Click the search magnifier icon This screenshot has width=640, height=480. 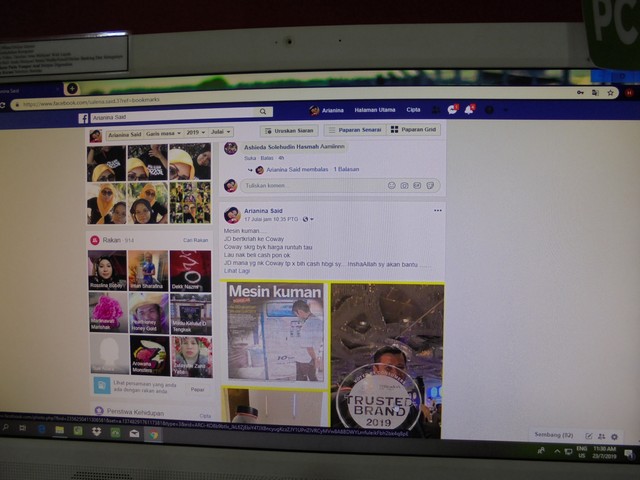(261, 114)
